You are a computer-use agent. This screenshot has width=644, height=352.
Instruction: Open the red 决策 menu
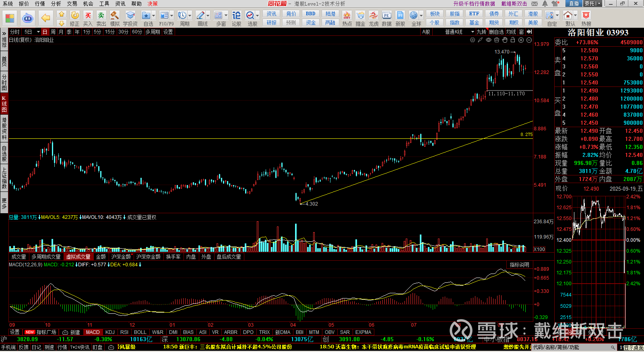[x=153, y=4]
